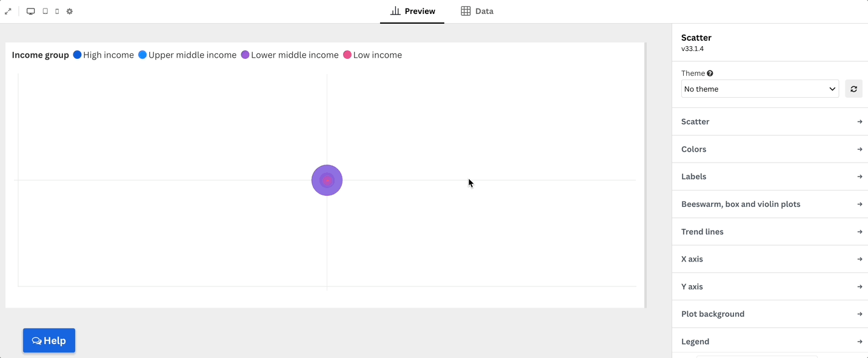Expand the Trend lines section

[x=770, y=231]
